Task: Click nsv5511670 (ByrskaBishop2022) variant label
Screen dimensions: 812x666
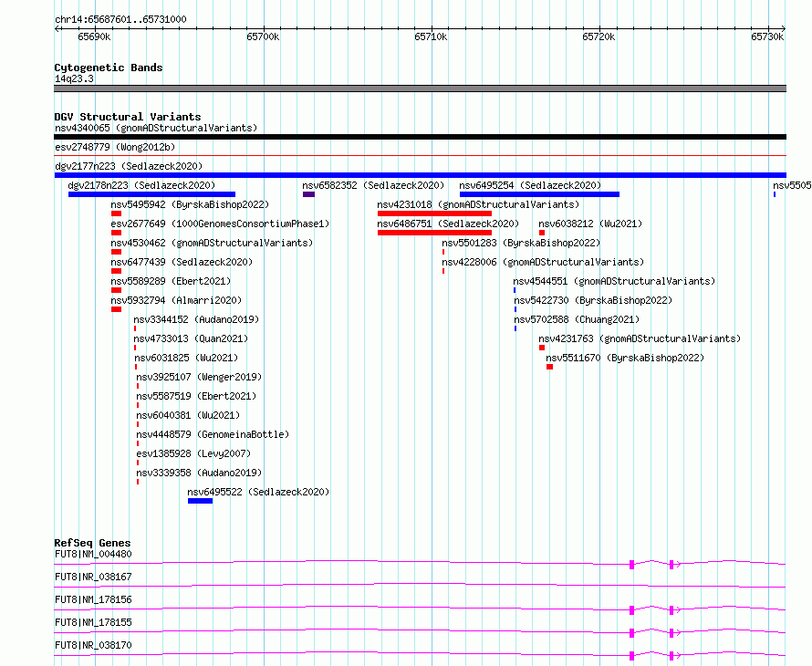Action: pos(625,358)
